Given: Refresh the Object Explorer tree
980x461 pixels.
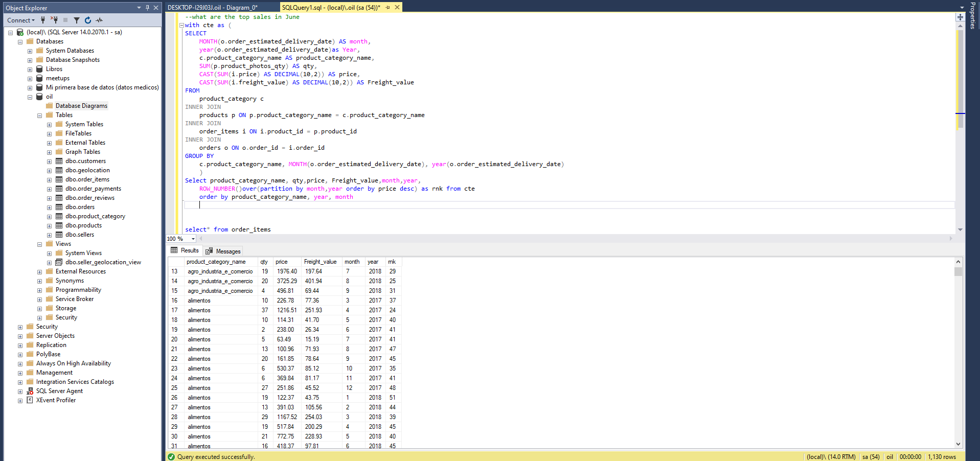Looking at the screenshot, I should (x=88, y=20).
